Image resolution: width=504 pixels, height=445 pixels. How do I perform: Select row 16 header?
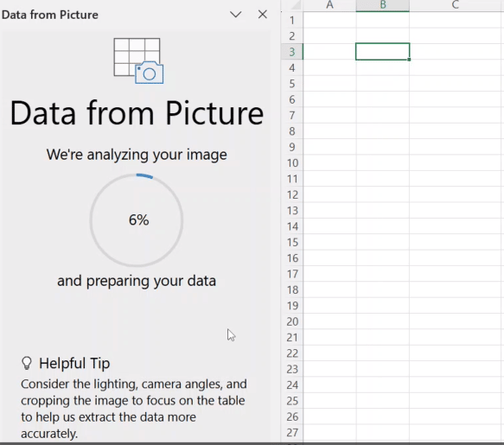[292, 258]
